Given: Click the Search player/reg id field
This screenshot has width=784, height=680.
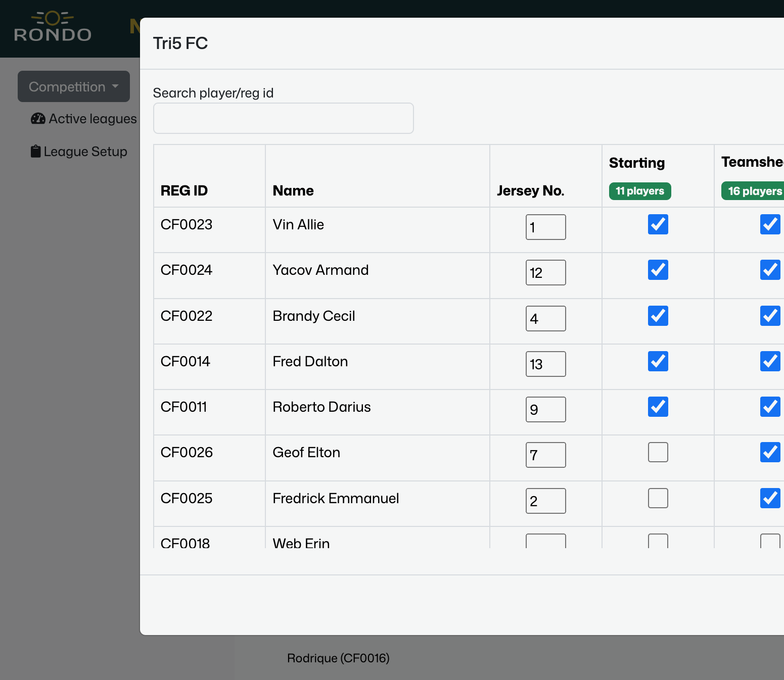Looking at the screenshot, I should tap(283, 118).
